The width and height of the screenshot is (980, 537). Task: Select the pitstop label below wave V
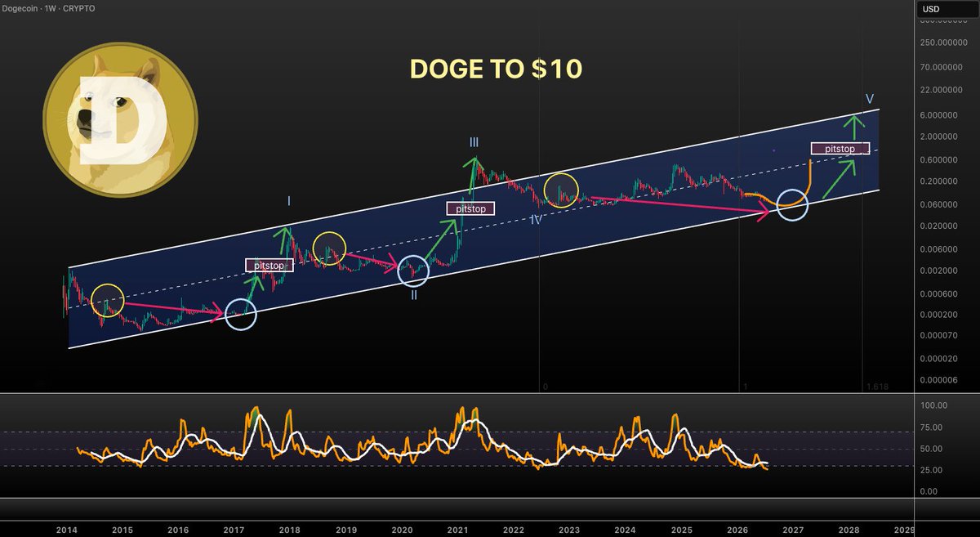(840, 149)
